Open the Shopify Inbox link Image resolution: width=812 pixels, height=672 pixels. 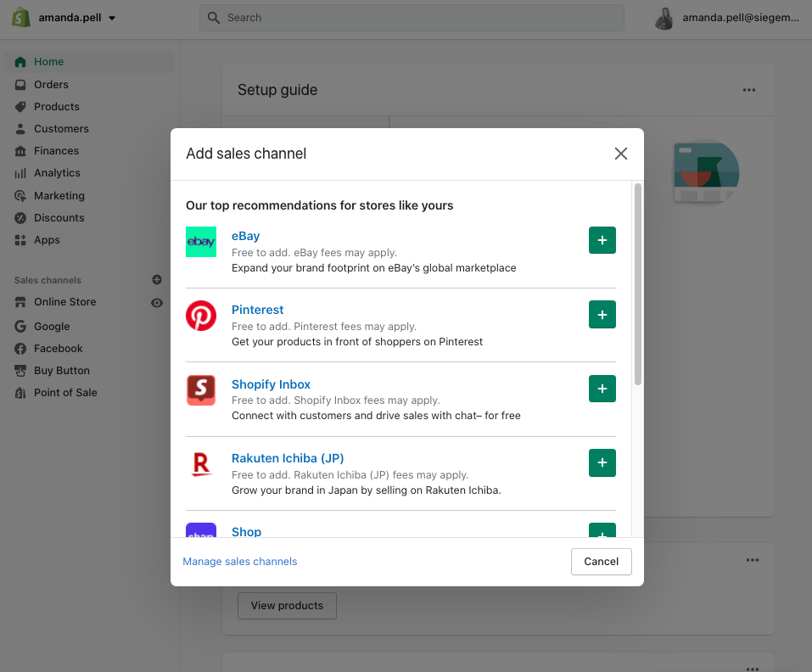[271, 384]
